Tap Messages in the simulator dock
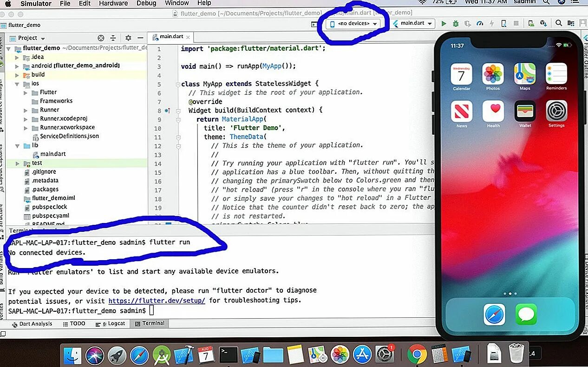The image size is (588, 367). coord(526,315)
